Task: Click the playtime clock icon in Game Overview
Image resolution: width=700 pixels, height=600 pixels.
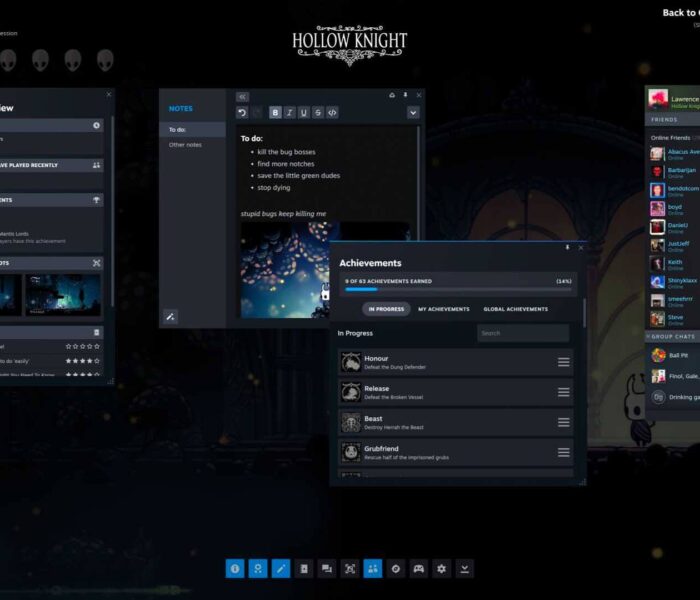Action: pyautogui.click(x=96, y=125)
